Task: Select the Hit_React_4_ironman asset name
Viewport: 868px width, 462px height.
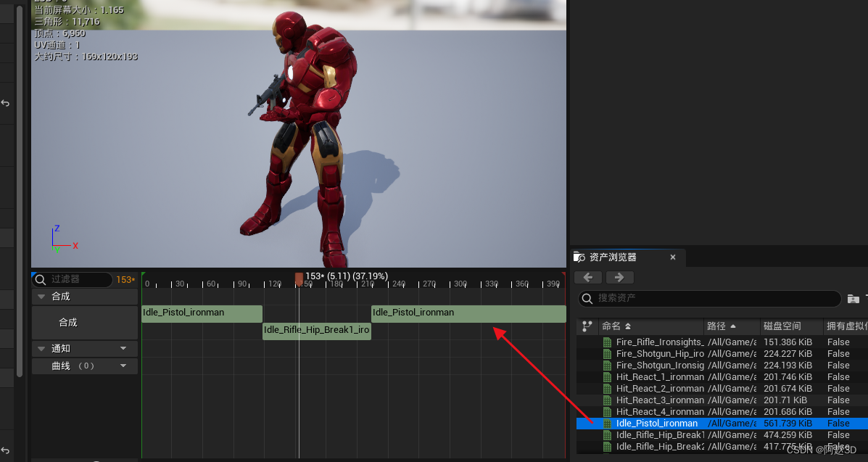Action: click(660, 412)
